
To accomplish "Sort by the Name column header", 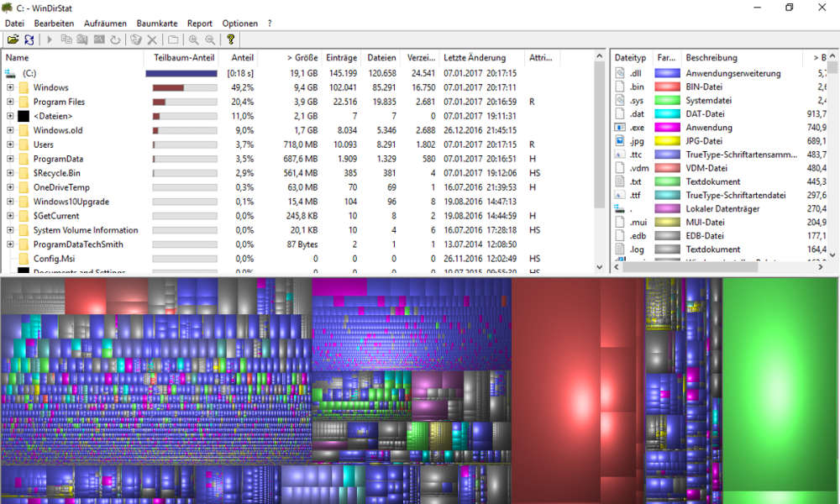I will (73, 58).
